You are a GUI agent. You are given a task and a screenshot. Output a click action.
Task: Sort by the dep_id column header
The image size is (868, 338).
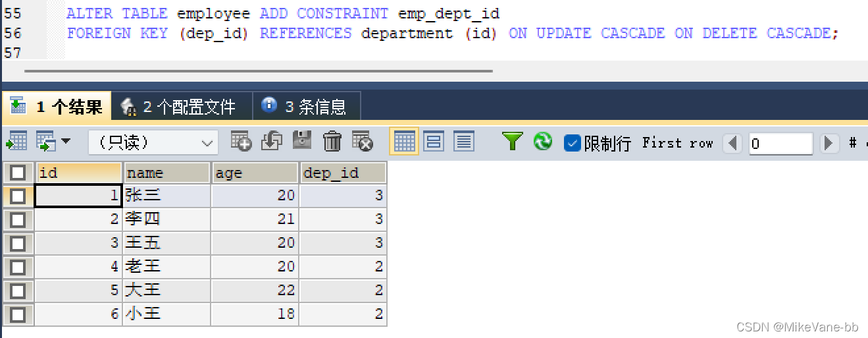[x=343, y=173]
